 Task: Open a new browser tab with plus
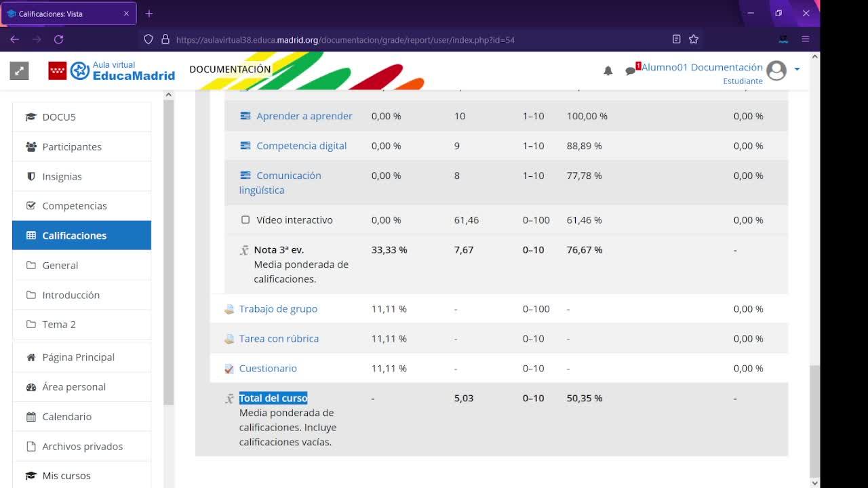click(149, 14)
